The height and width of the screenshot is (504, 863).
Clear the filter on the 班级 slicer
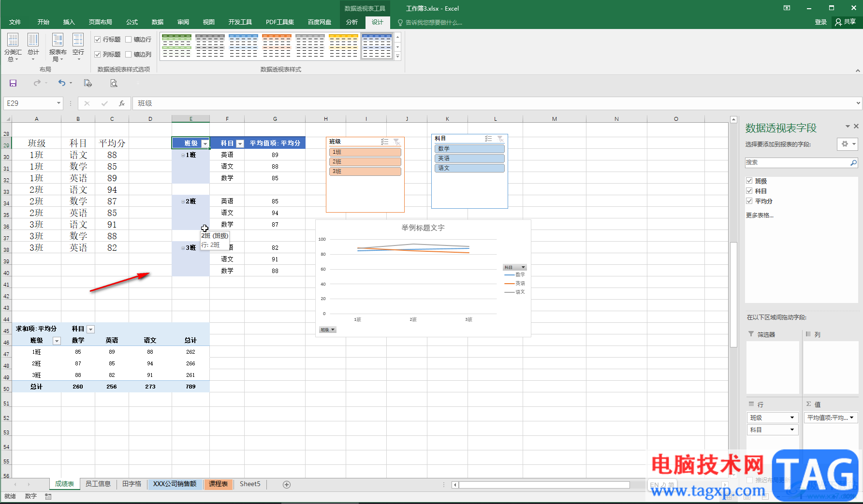pos(396,142)
